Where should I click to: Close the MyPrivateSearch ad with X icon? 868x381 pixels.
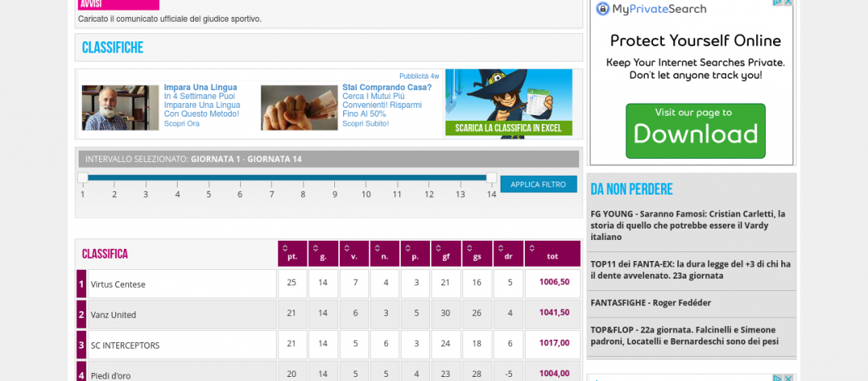point(788,2)
